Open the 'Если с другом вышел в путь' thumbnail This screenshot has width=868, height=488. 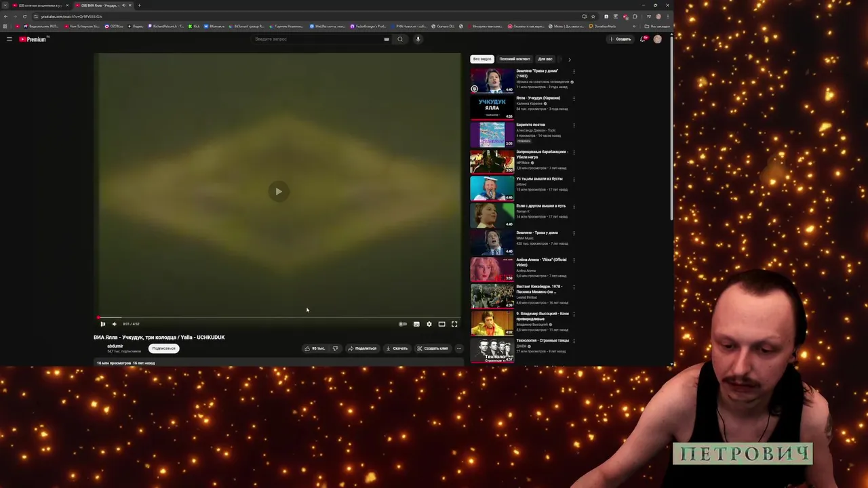[492, 216]
